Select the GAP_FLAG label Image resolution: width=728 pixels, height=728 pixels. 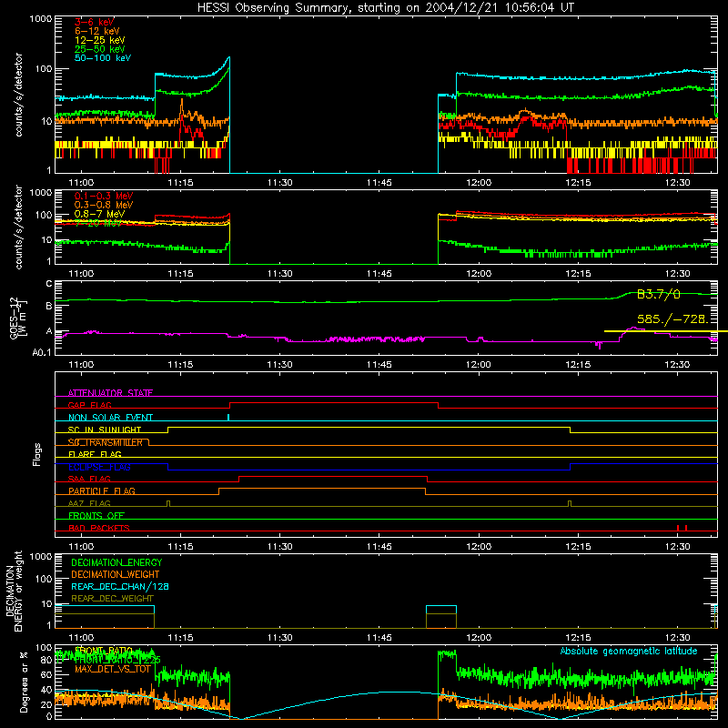click(x=89, y=405)
